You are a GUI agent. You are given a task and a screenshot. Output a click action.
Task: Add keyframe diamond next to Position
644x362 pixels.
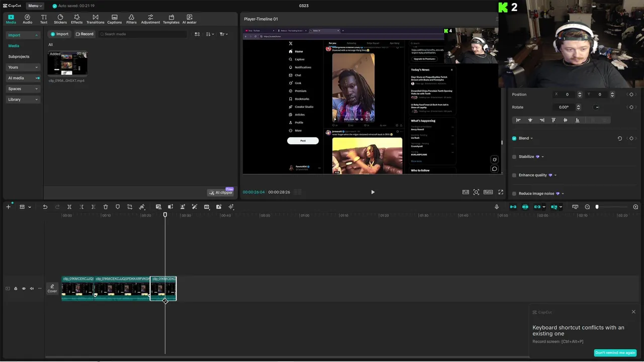click(631, 95)
